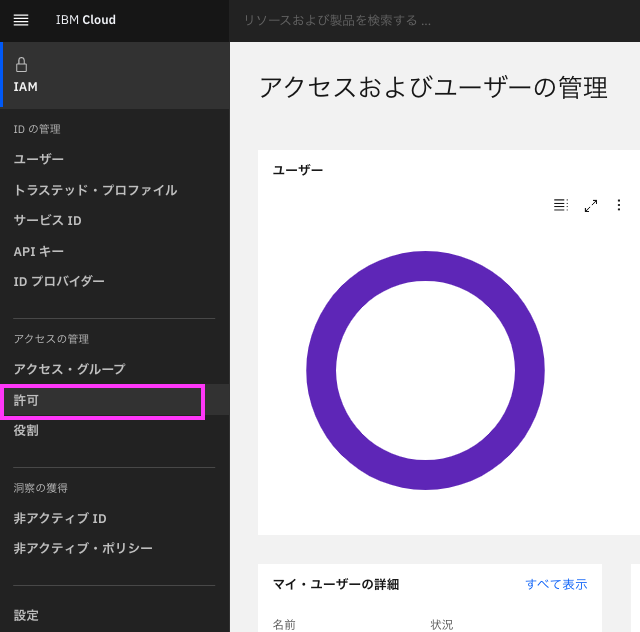Select the 許可 menu item
The width and height of the screenshot is (640, 632).
pyautogui.click(x=115, y=400)
